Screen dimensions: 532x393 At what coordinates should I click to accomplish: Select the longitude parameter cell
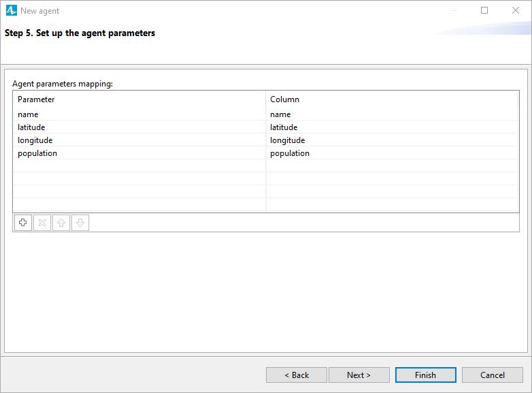139,140
